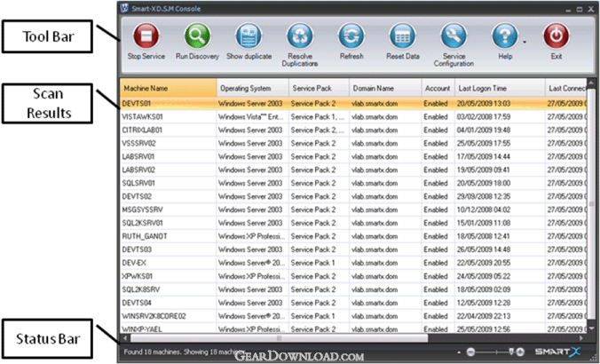
Task: Select the VSSSRV02 machine row
Action: click(x=353, y=144)
